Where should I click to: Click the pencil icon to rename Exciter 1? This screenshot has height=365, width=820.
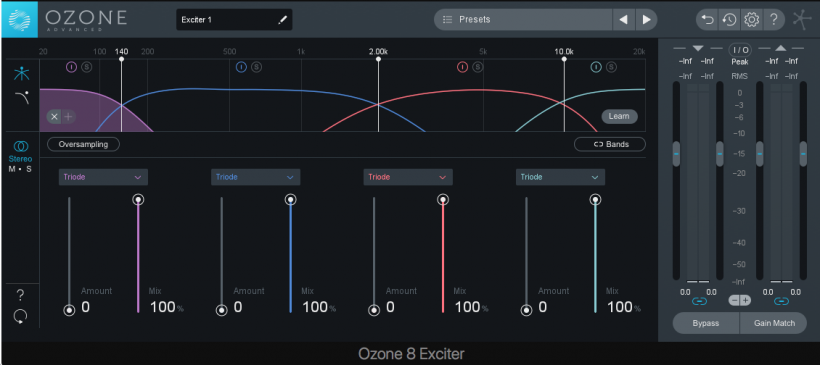[x=282, y=20]
